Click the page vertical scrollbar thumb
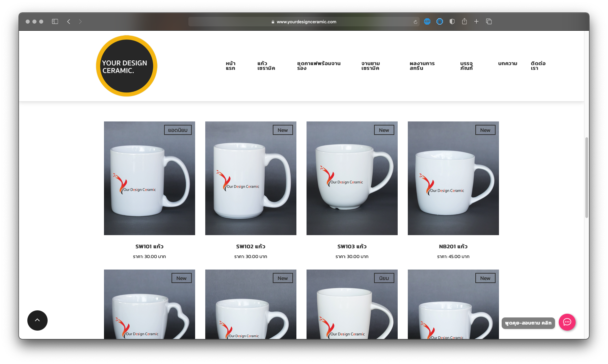The height and width of the screenshot is (364, 608). 587,177
